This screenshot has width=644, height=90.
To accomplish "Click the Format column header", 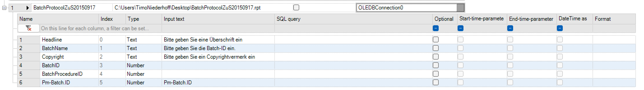I will [x=614, y=19].
